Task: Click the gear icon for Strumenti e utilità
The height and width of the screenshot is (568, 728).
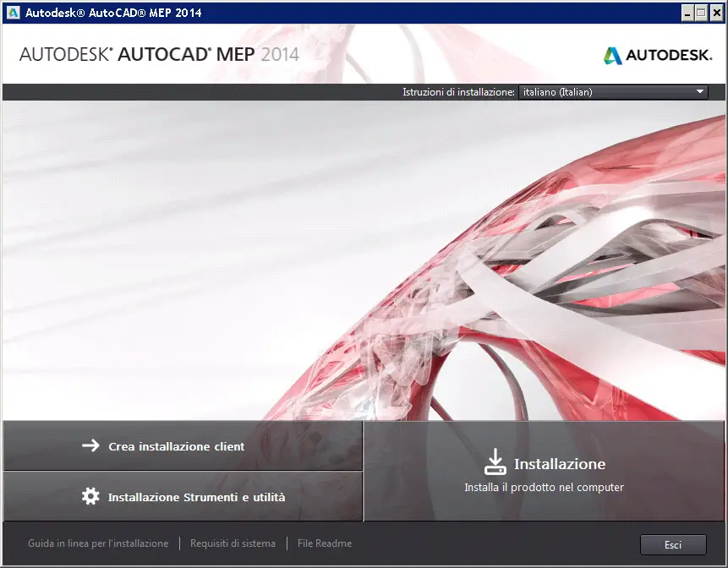Action: pyautogui.click(x=90, y=496)
